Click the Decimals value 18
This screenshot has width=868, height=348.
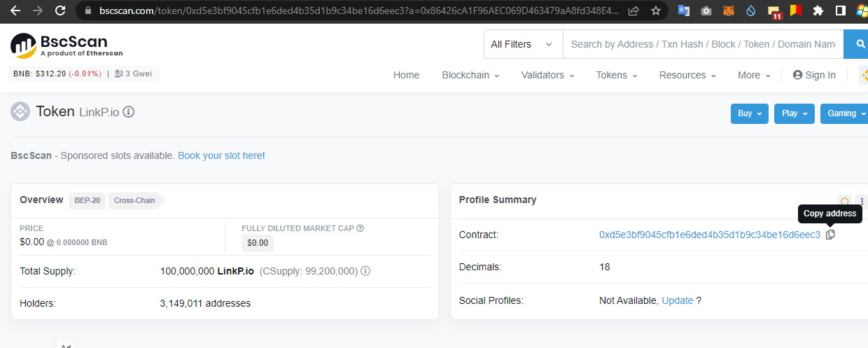click(605, 267)
